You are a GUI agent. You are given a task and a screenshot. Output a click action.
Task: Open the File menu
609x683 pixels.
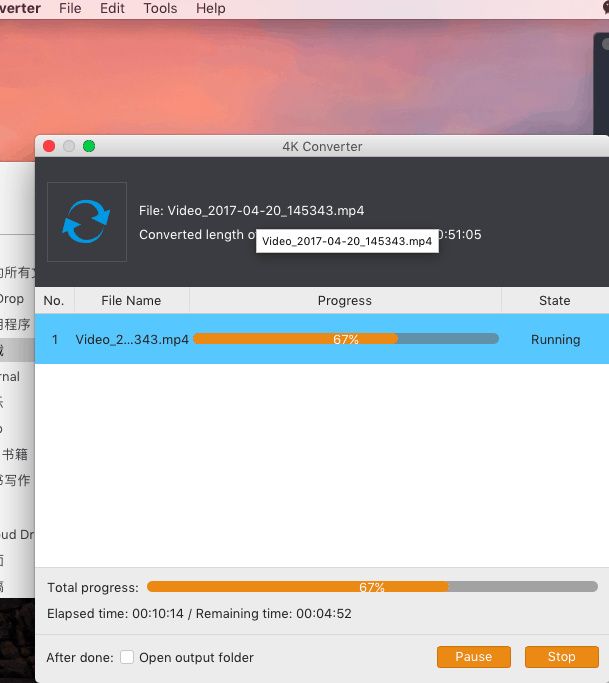point(70,8)
